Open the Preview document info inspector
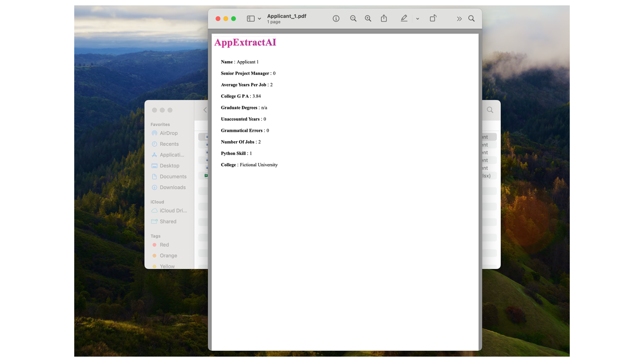The image size is (644, 362). click(336, 18)
